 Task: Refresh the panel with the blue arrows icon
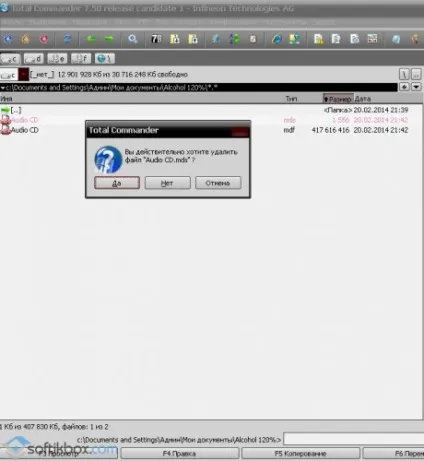coord(67,39)
